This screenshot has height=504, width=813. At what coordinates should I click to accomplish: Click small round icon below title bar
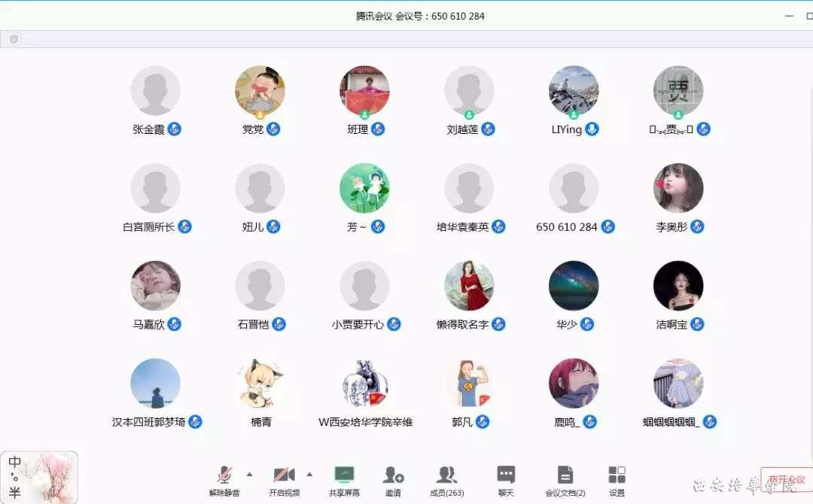(14, 39)
